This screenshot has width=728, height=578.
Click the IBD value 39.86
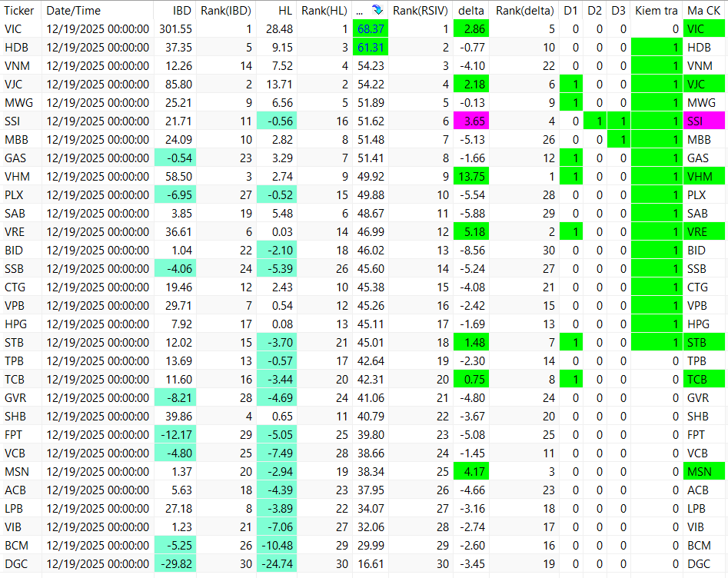pos(179,416)
